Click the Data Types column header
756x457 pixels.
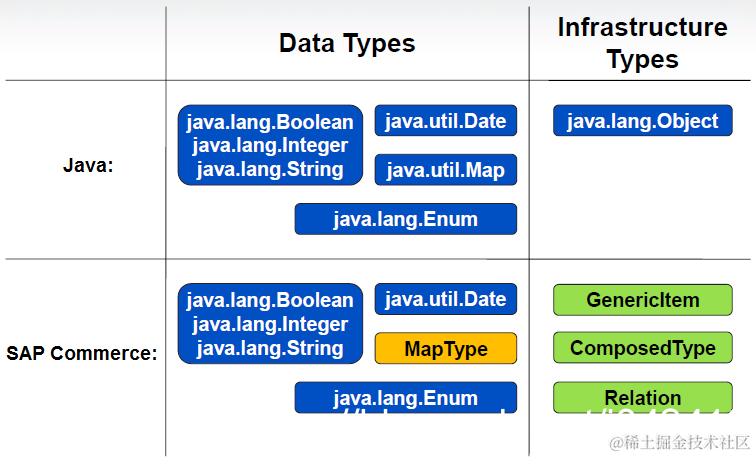[x=347, y=43]
